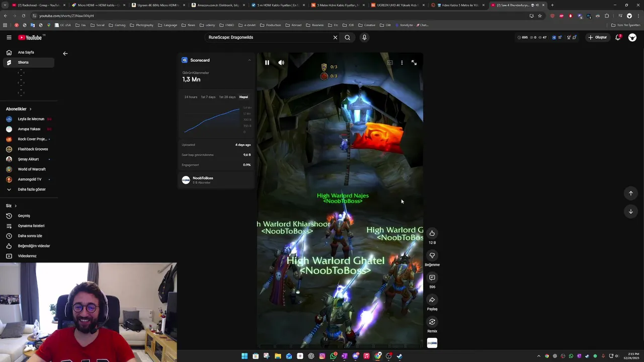The width and height of the screenshot is (644, 362).
Task: Open the YouTube hamburger guide menu
Action: (9, 37)
